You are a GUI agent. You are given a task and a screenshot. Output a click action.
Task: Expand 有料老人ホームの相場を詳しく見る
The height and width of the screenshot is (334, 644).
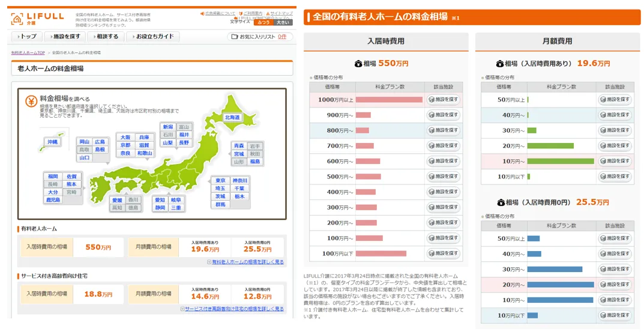click(247, 262)
